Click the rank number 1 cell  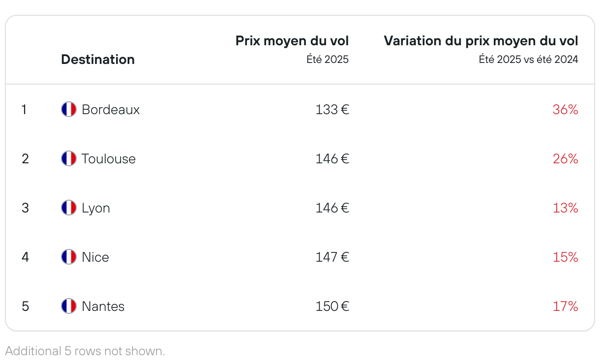pos(24,109)
